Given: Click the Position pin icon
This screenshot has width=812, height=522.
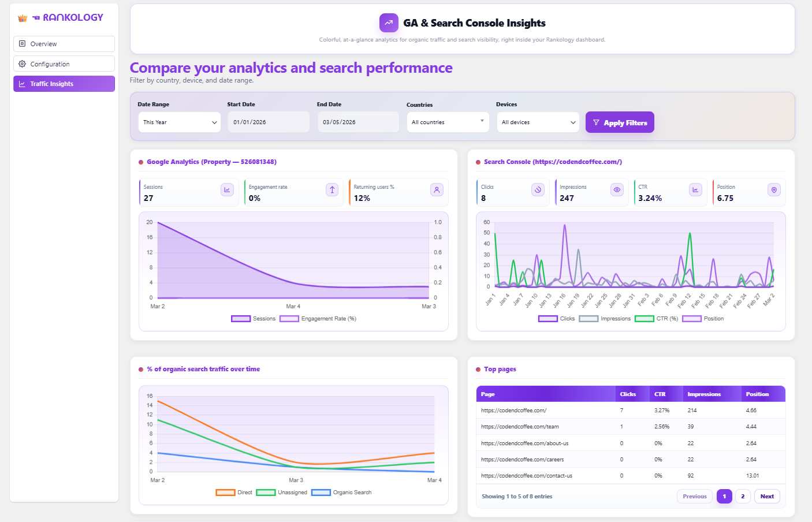Looking at the screenshot, I should pos(774,190).
